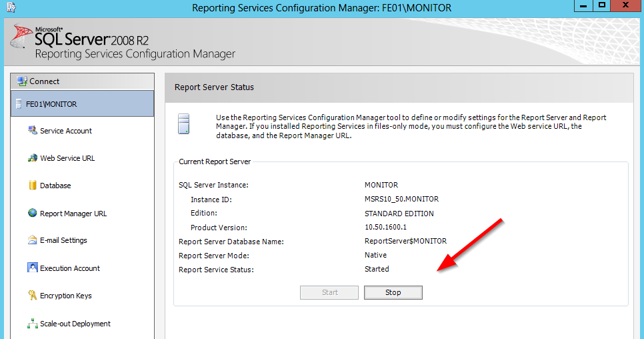The width and height of the screenshot is (644, 339).
Task: Stop the report service
Action: coord(393,292)
